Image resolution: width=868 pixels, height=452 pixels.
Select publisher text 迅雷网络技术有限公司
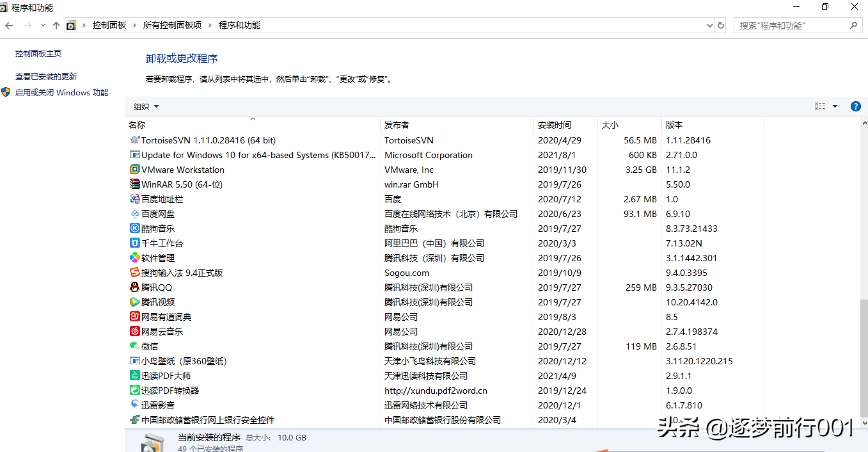click(426, 405)
